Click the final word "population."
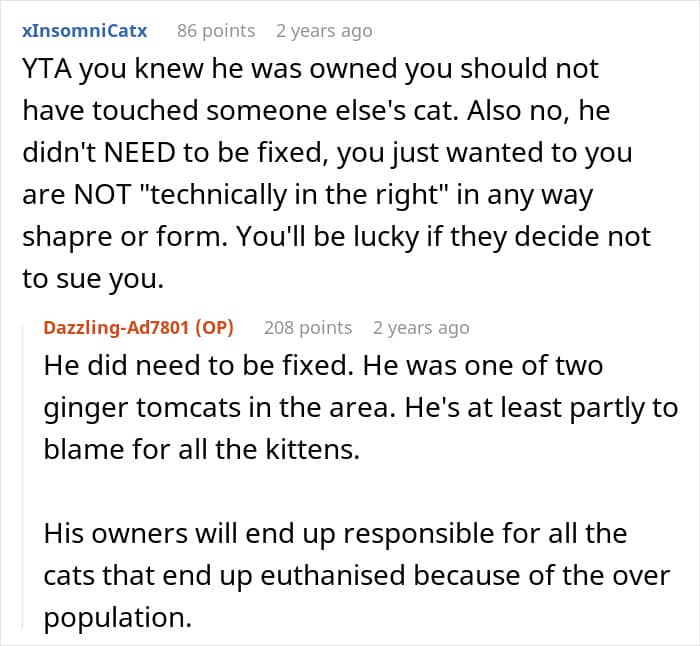 point(117,618)
